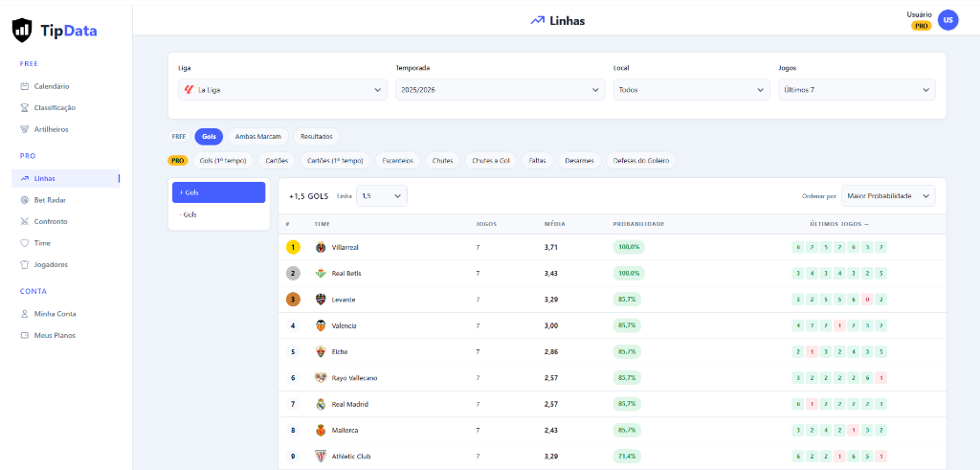Viewport: 980px width, 470px height.
Task: Click the Real Madrid club crest
Action: coord(321,404)
